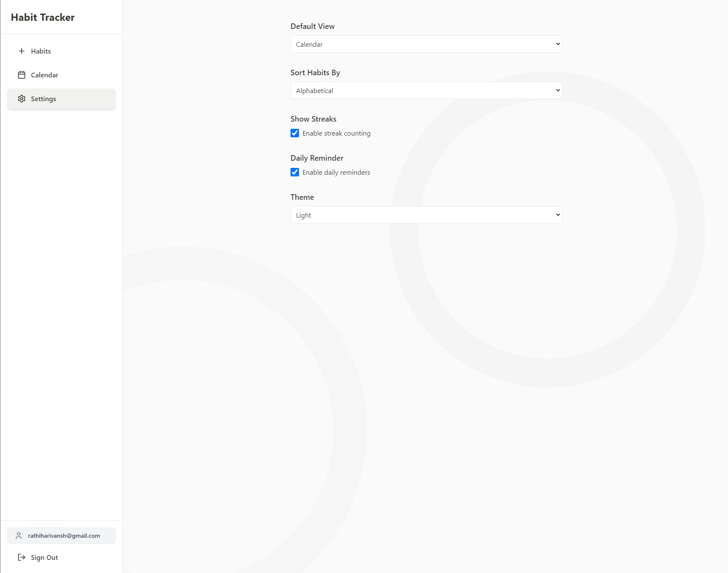Click the rathiharivansh@gmail.com account button
Image resolution: width=728 pixels, height=573 pixels.
(61, 536)
